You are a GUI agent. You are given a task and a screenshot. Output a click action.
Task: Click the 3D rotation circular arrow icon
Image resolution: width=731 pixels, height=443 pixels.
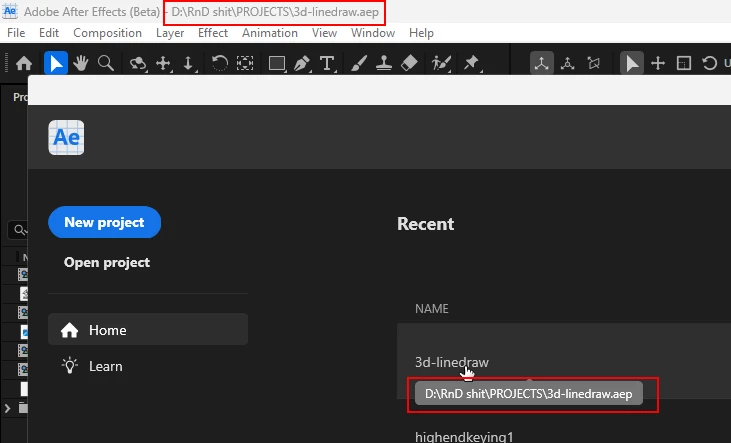(x=710, y=63)
